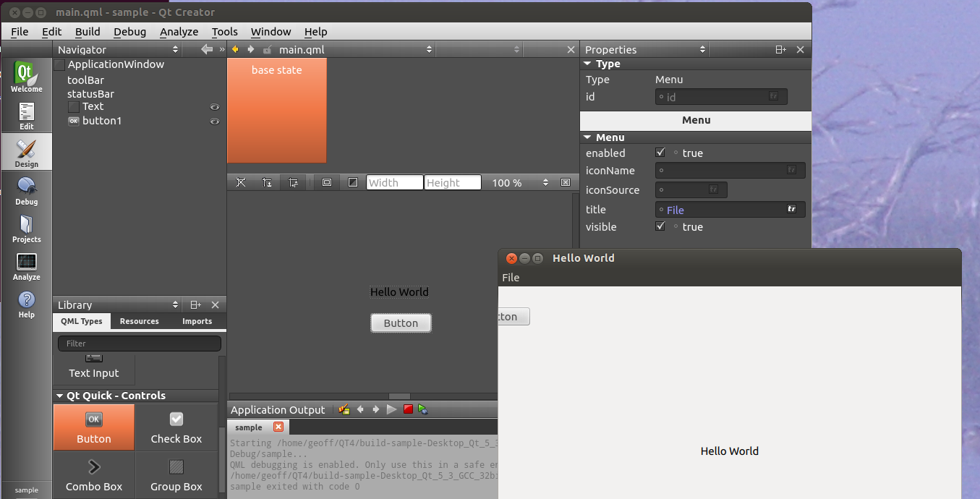This screenshot has width=980, height=499.
Task: Select the Combo Box library item
Action: (94, 475)
